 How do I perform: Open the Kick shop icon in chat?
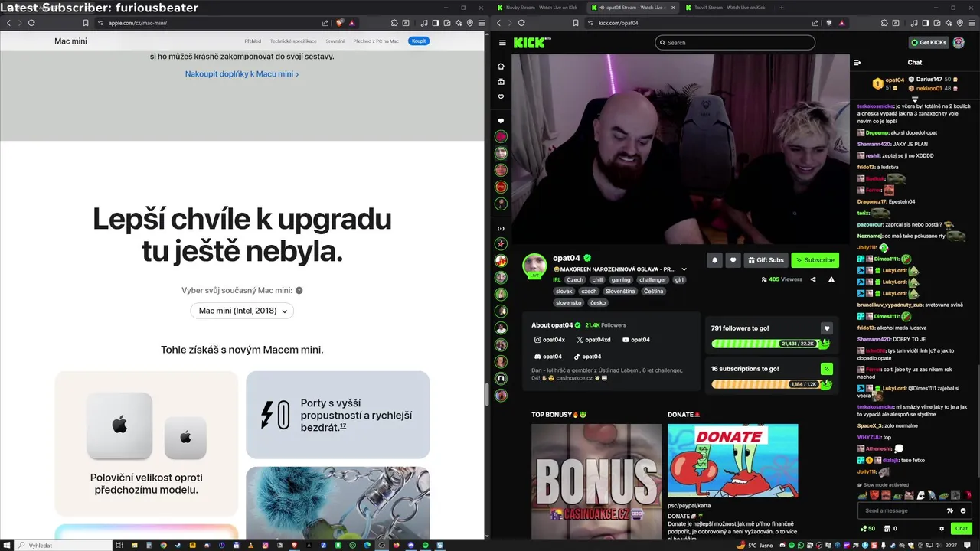coord(887,529)
